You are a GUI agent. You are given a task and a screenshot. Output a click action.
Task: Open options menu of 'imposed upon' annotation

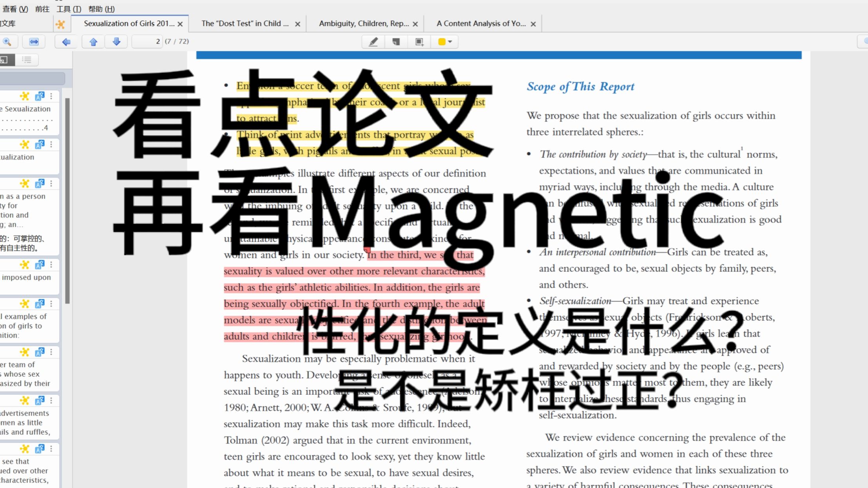pyautogui.click(x=51, y=265)
